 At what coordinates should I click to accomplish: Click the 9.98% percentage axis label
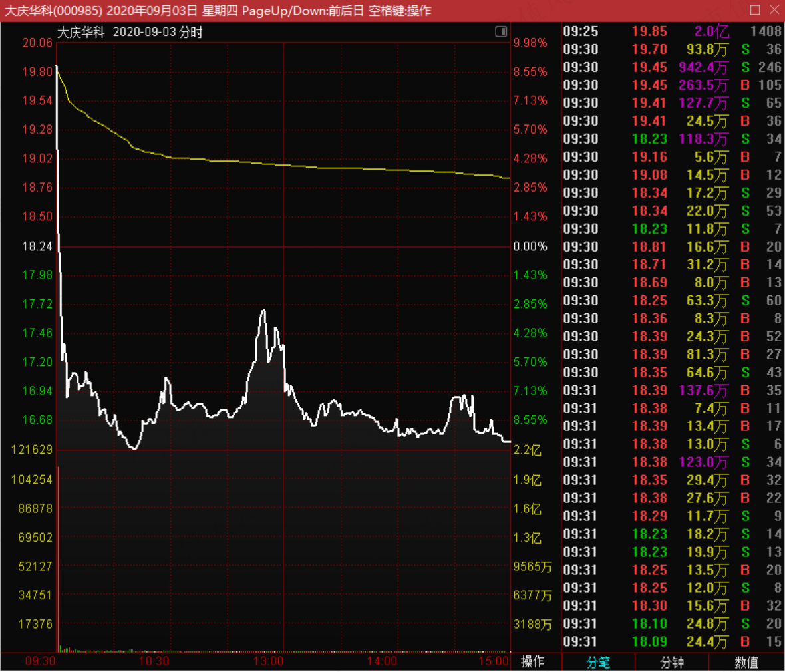click(x=530, y=43)
